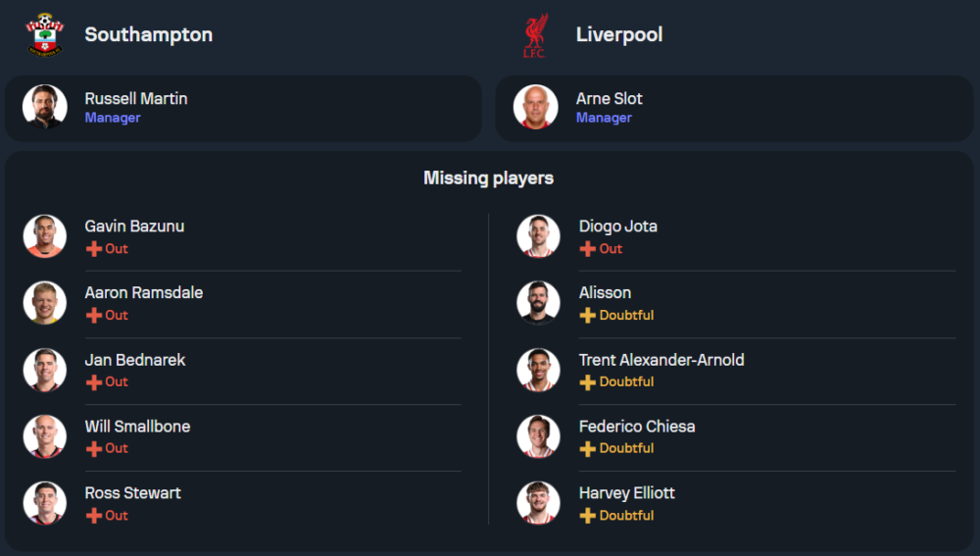The width and height of the screenshot is (980, 556).
Task: Click the Liverpool club crest
Action: point(535,35)
